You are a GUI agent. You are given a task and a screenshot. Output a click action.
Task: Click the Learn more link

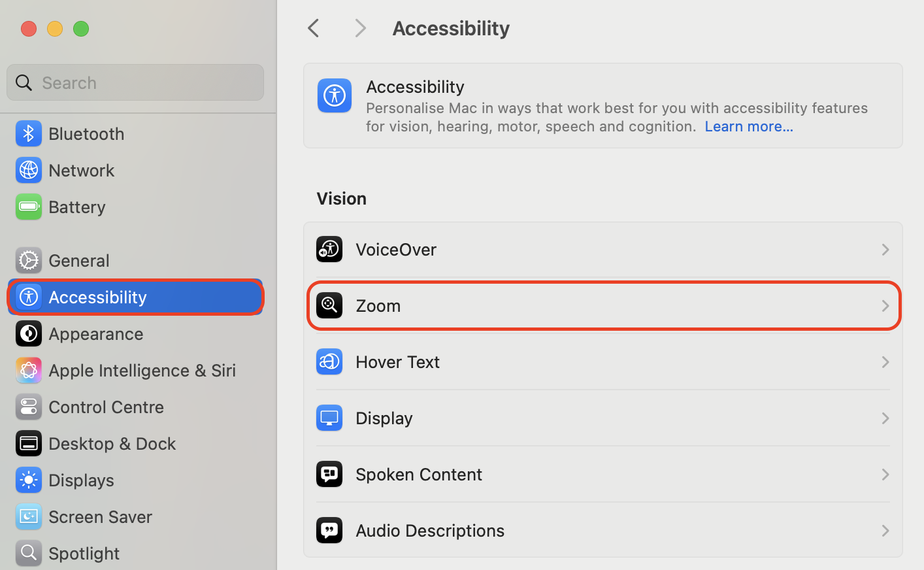pos(749,126)
